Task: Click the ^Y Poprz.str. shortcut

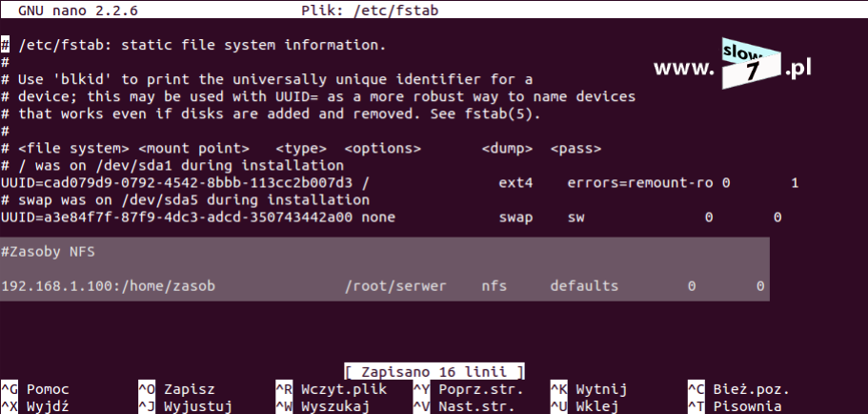Action: pos(469,389)
